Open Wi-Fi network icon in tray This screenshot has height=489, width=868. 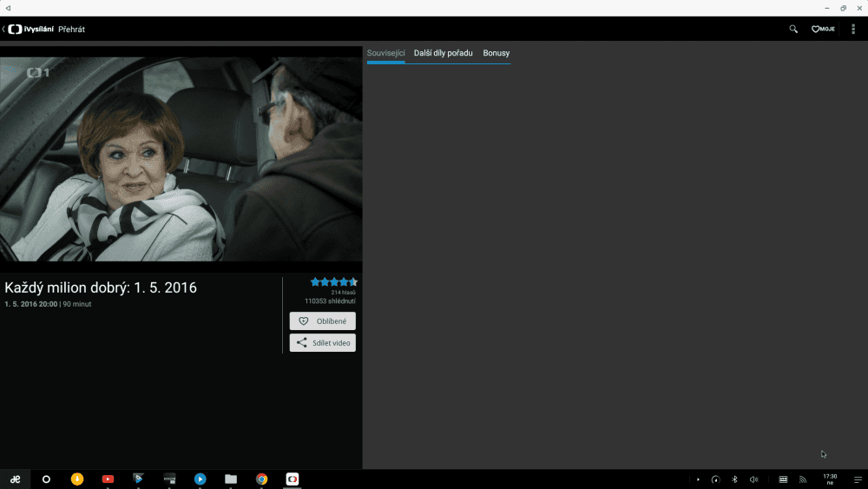point(803,479)
